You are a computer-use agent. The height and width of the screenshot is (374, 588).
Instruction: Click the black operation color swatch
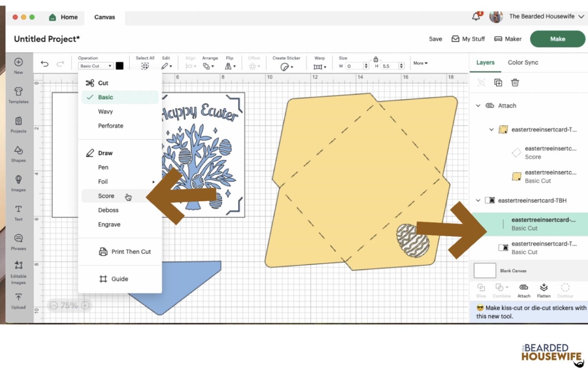(x=120, y=66)
